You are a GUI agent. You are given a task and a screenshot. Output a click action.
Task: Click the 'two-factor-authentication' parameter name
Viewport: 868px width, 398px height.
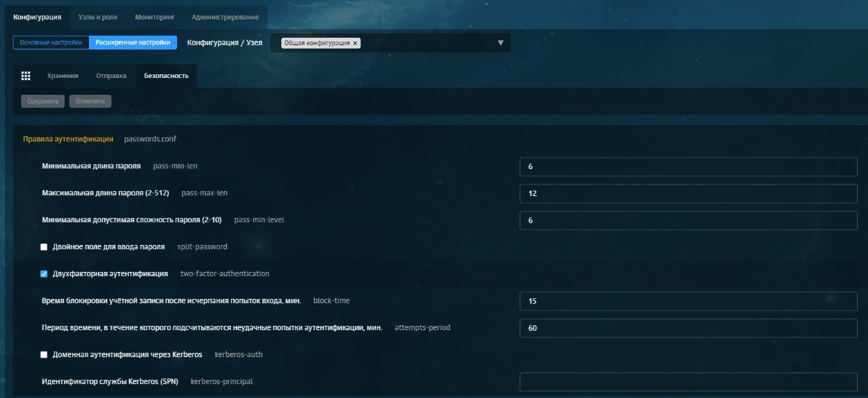224,274
